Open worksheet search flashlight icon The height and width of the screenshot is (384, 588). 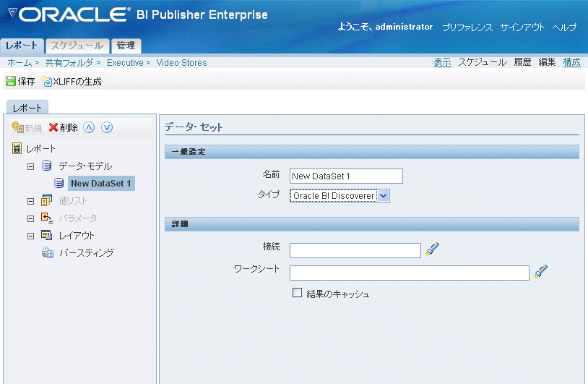click(540, 271)
